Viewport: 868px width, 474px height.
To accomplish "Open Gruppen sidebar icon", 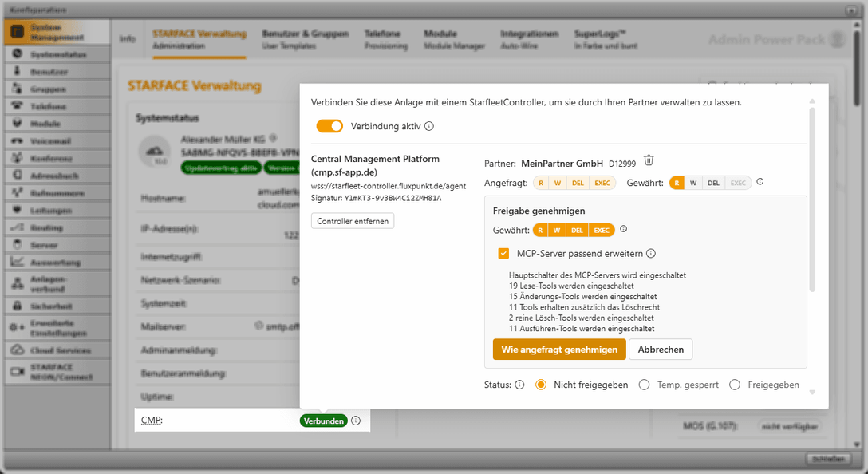I will click(18, 88).
